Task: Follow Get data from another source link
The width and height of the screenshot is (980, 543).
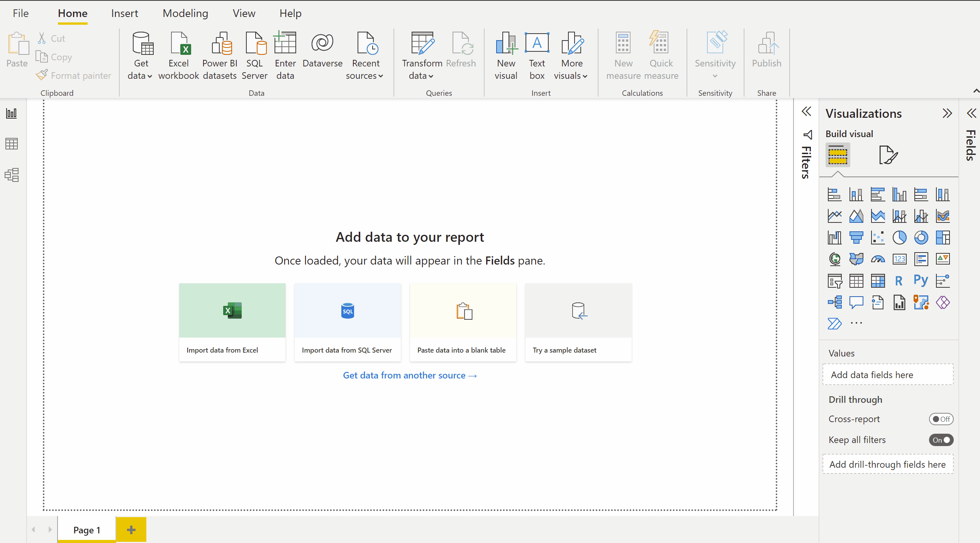Action: (410, 375)
